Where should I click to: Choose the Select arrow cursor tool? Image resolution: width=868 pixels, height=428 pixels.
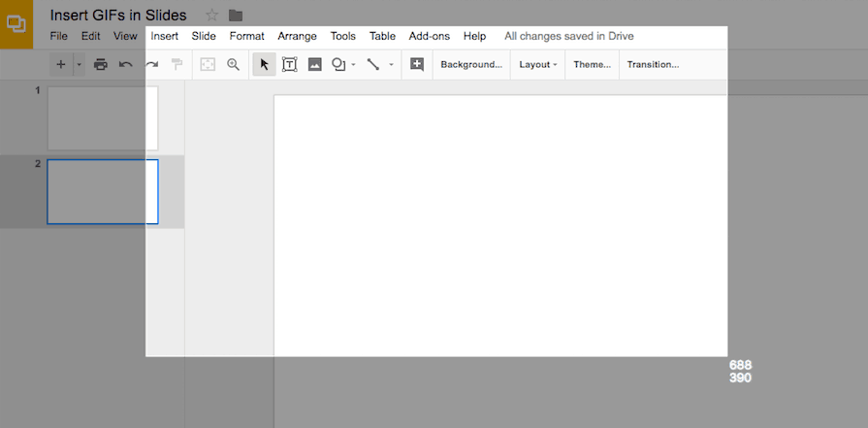point(265,65)
